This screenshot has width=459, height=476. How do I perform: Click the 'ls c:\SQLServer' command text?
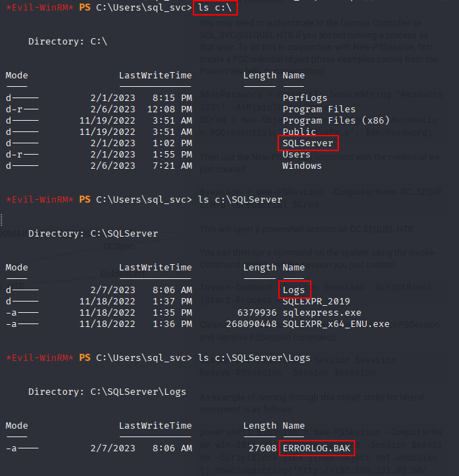[240, 199]
